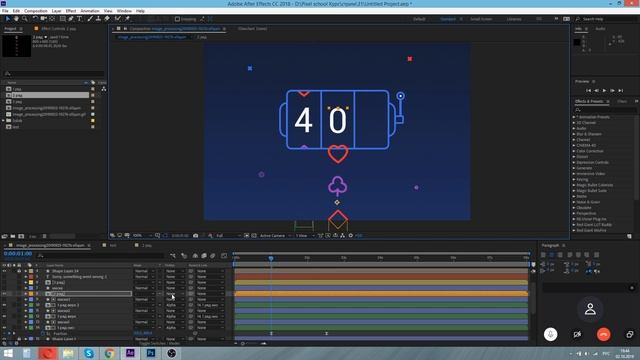Screen dimensions: 640x360
Task: Expand the Animation Presets effects category
Action: (574, 117)
